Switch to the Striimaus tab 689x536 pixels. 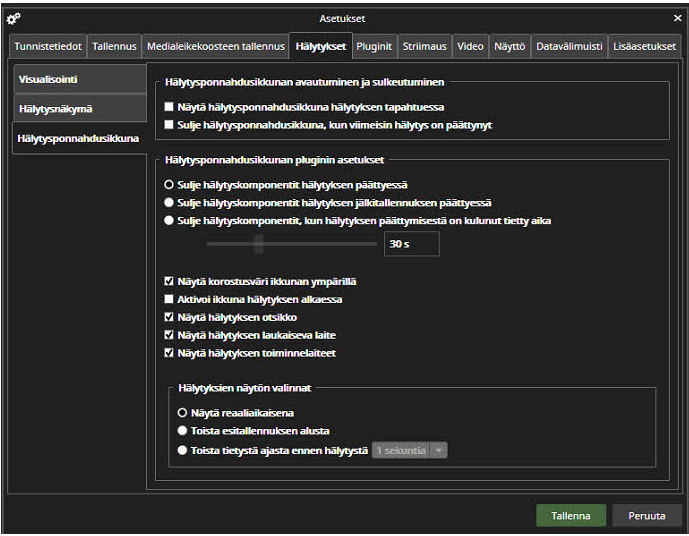tap(424, 46)
